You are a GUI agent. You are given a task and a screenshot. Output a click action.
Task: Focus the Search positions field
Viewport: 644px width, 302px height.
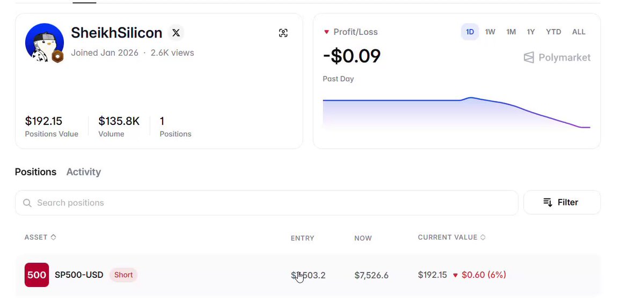266,203
